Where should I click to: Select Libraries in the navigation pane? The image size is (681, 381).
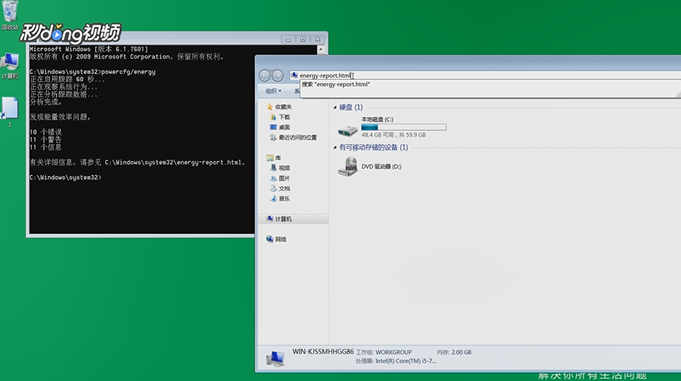click(274, 158)
